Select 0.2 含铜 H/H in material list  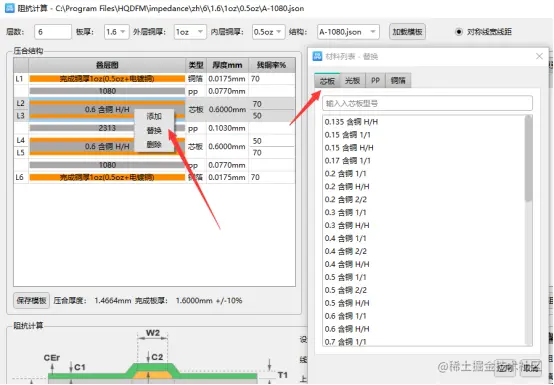347,186
